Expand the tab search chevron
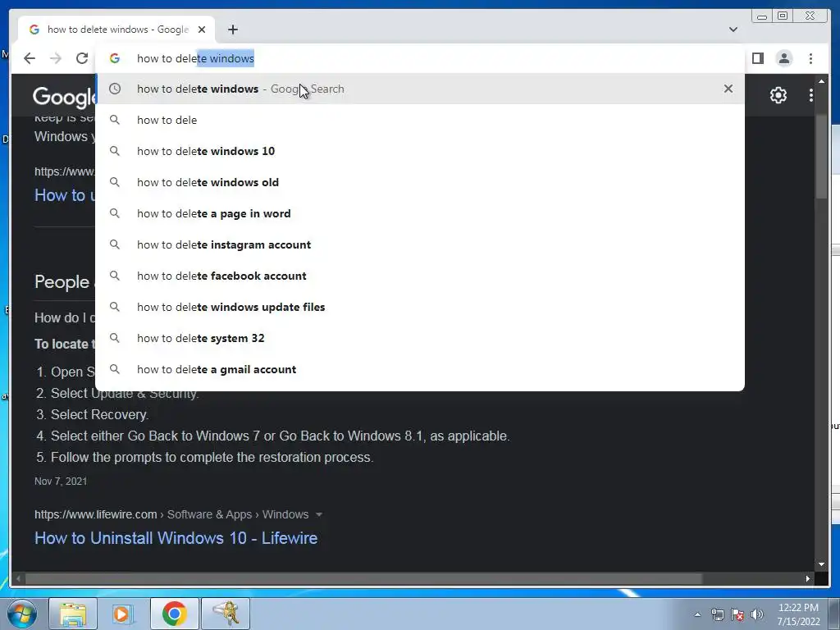Image resolution: width=840 pixels, height=630 pixels. [733, 30]
